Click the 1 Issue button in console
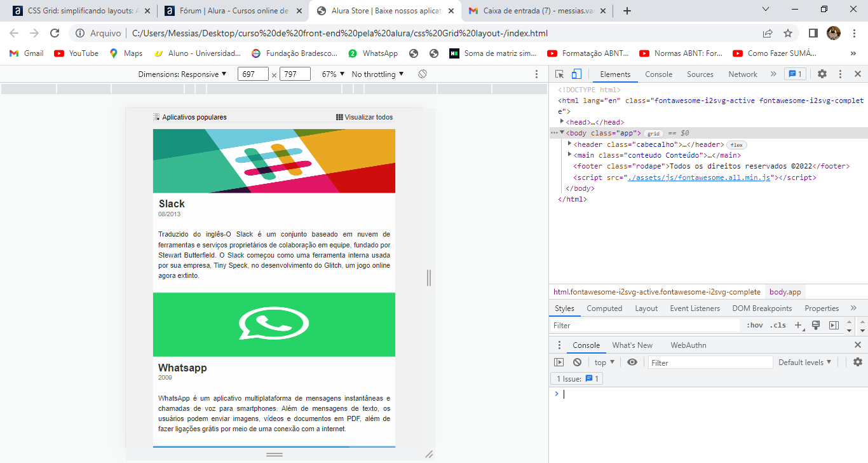The image size is (868, 463). (577, 378)
